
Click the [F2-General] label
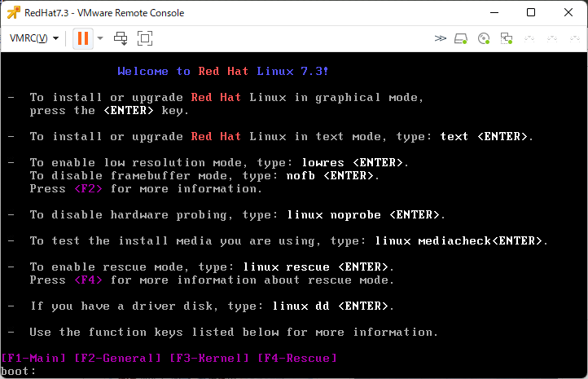118,358
